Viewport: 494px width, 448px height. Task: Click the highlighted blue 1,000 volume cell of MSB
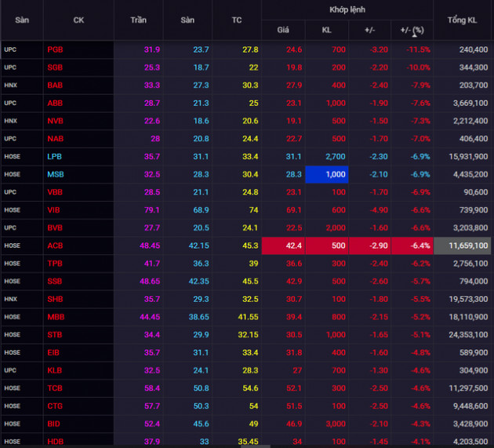327,174
